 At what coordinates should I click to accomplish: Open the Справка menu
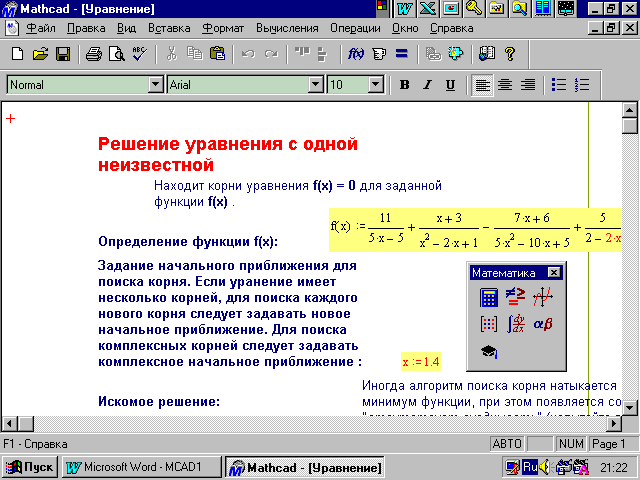[451, 28]
